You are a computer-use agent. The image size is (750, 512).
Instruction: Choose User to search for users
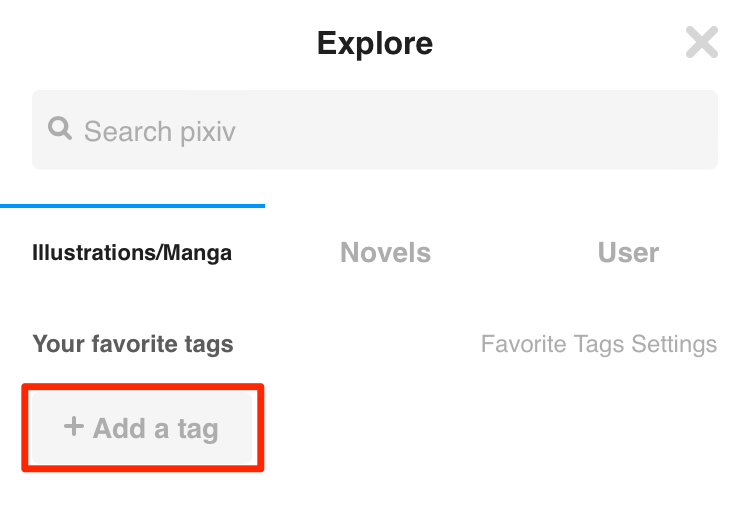628,252
